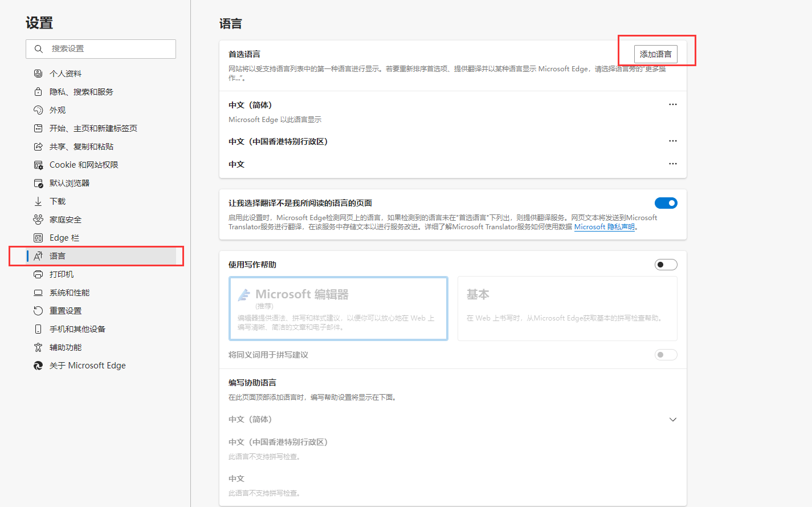Open more options for the plain 中文 row
812x507 pixels.
[x=673, y=164]
